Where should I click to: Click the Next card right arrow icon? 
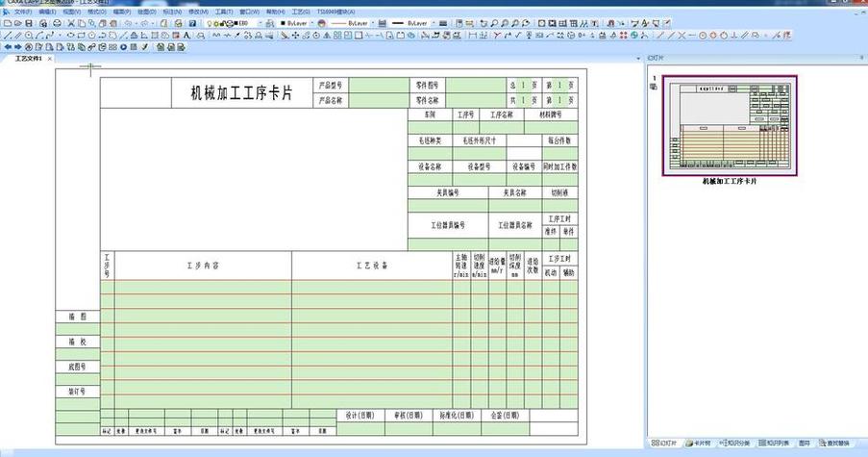coord(17,47)
